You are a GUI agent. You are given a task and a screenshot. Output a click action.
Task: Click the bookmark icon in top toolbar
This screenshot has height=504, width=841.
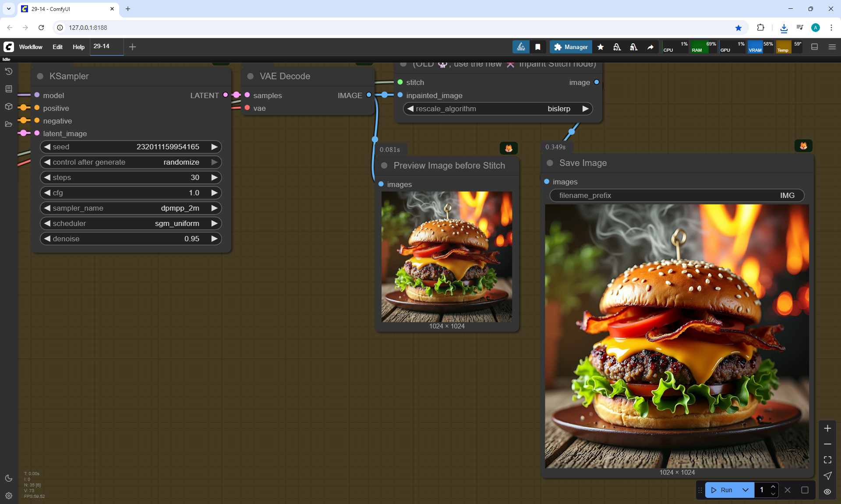[x=538, y=47]
